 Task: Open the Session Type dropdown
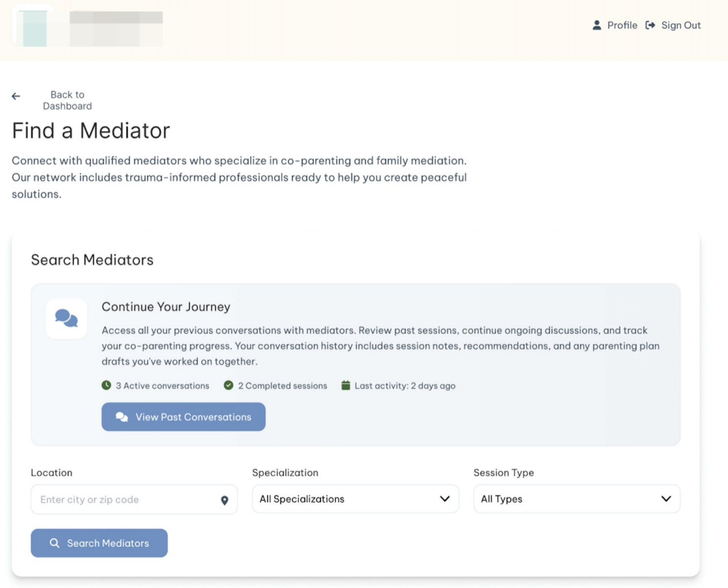[576, 499]
